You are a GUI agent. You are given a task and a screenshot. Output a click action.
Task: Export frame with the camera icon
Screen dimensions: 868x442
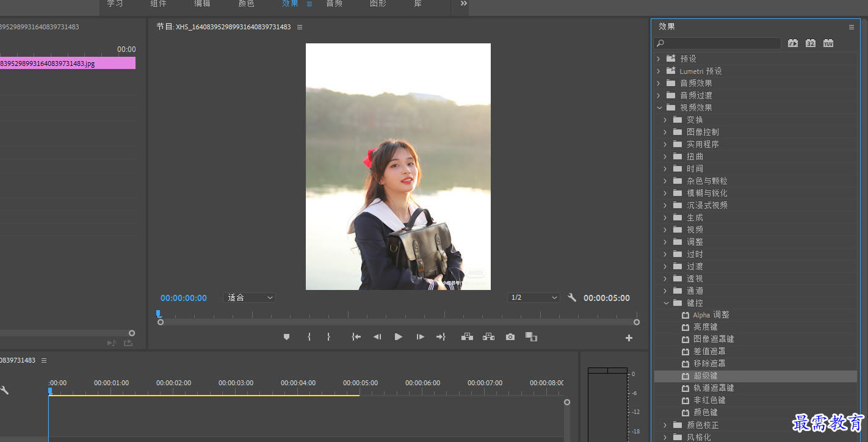click(x=510, y=337)
